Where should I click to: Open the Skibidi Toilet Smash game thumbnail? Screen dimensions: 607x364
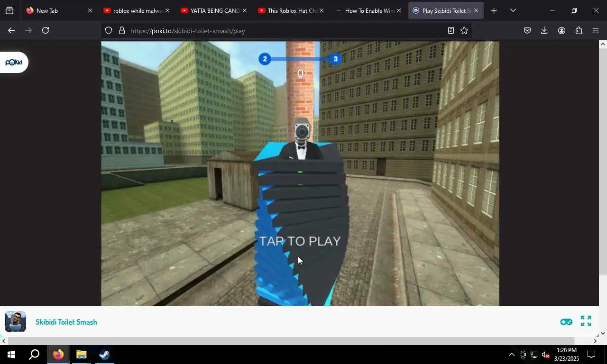[15, 322]
